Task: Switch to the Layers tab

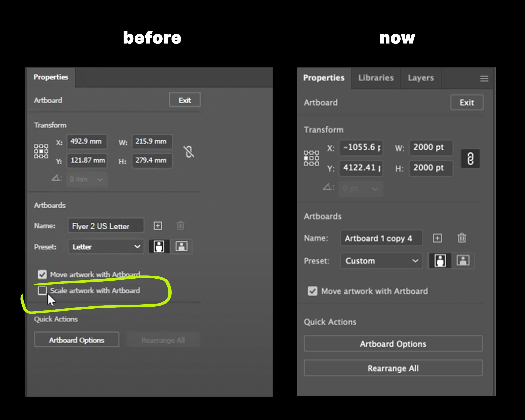Action: coord(421,78)
